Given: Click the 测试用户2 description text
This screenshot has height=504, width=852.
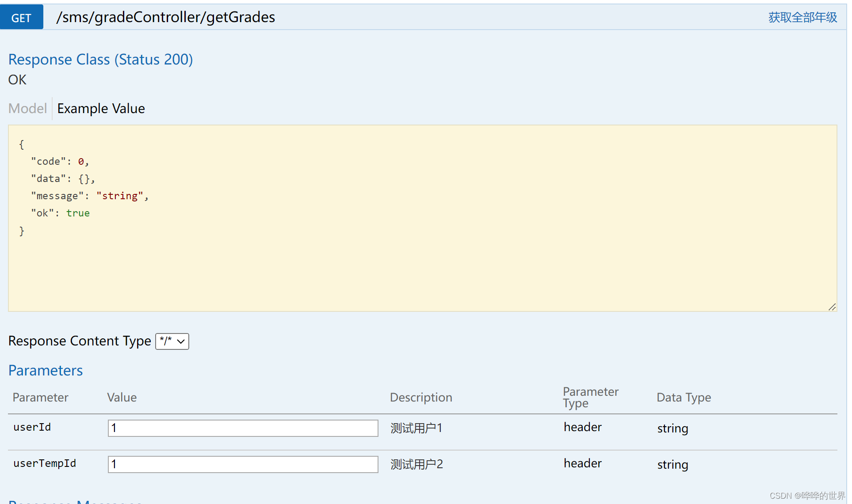Looking at the screenshot, I should coord(416,464).
